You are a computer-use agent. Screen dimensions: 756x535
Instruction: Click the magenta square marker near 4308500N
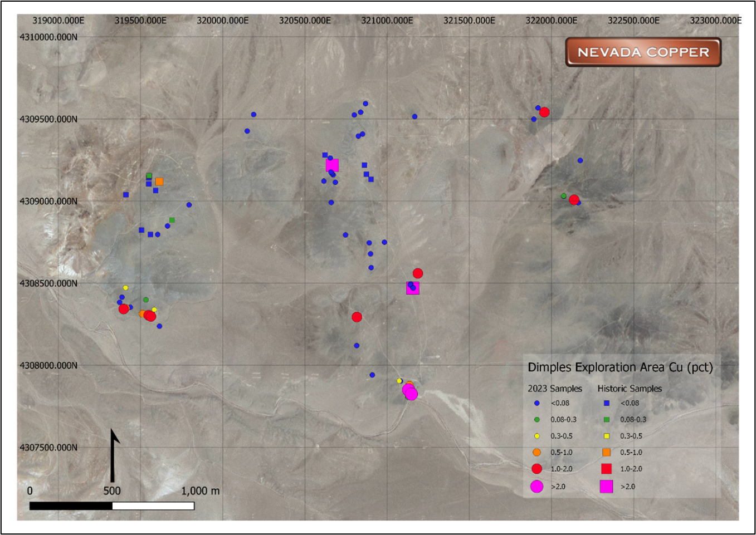413,288
